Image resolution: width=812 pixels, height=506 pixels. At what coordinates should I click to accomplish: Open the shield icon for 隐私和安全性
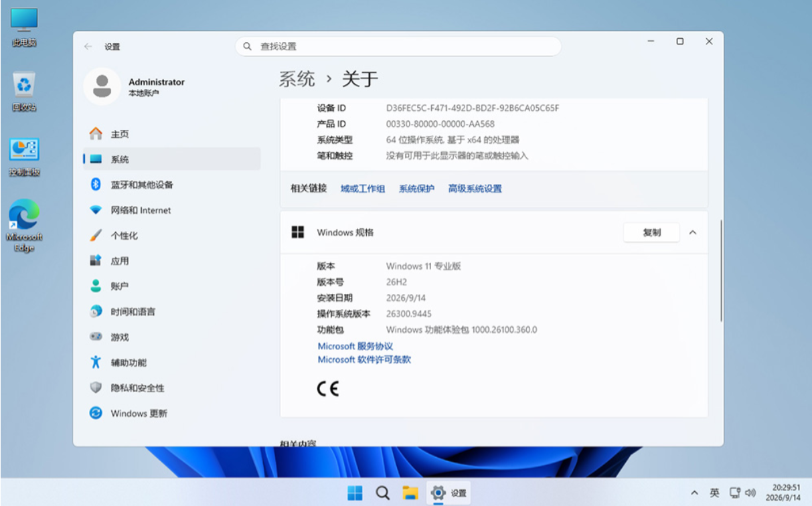pos(96,388)
